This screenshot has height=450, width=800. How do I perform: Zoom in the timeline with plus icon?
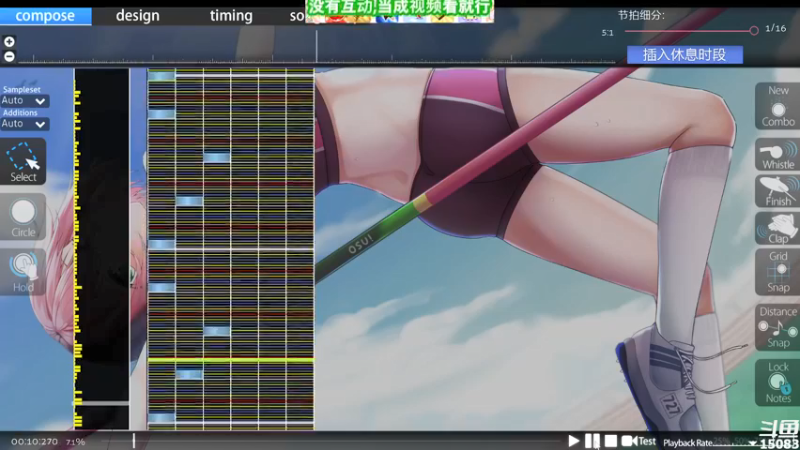[x=9, y=41]
